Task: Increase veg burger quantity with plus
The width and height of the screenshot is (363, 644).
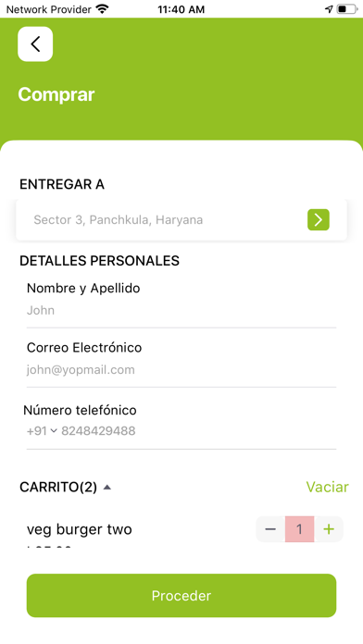Action: 329,529
